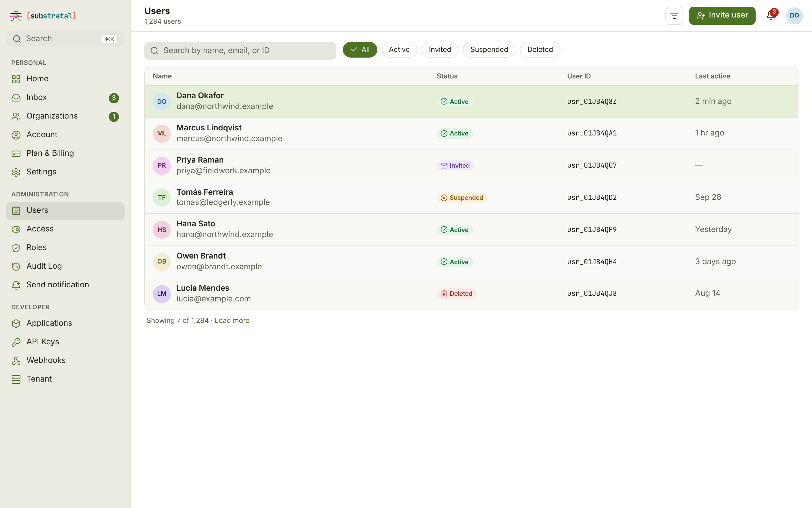812x508 pixels.
Task: Click the Invite user button
Action: tap(722, 16)
